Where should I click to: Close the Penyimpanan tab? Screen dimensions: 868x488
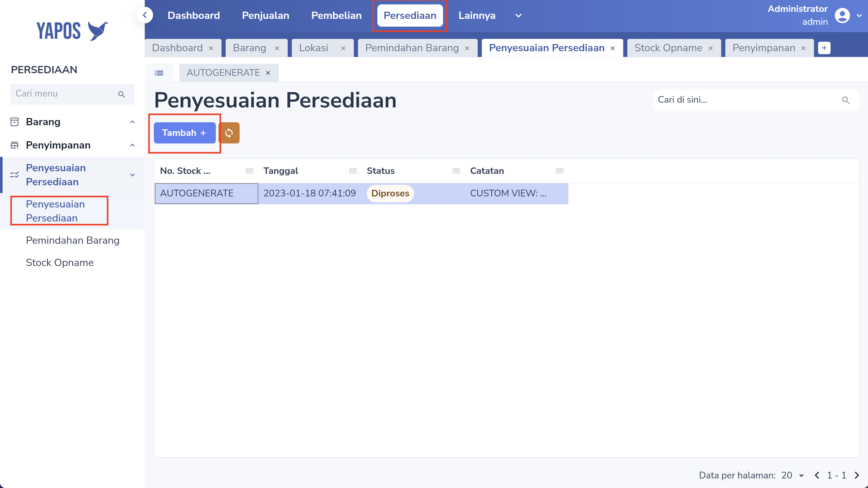pos(803,48)
